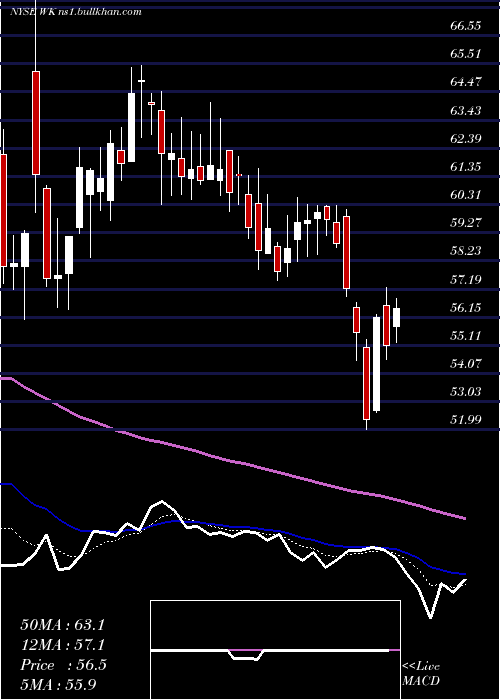
Task: Click the 12MA : 57.1 readout
Action: (x=62, y=645)
